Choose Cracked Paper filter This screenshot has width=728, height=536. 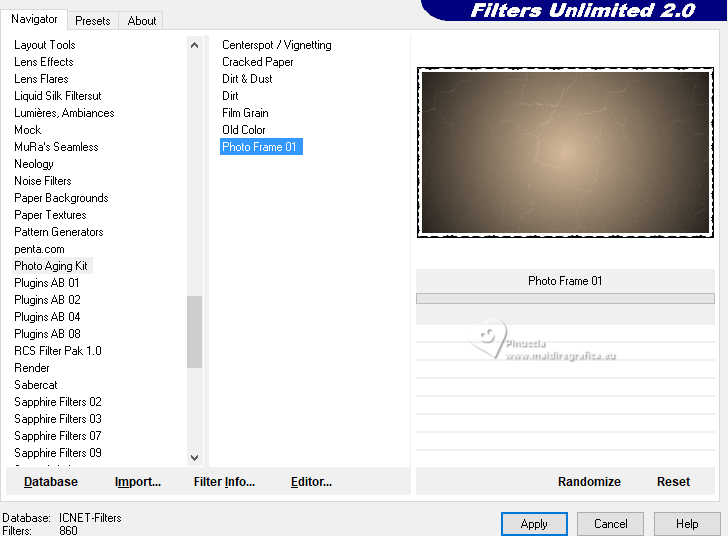[x=258, y=62]
